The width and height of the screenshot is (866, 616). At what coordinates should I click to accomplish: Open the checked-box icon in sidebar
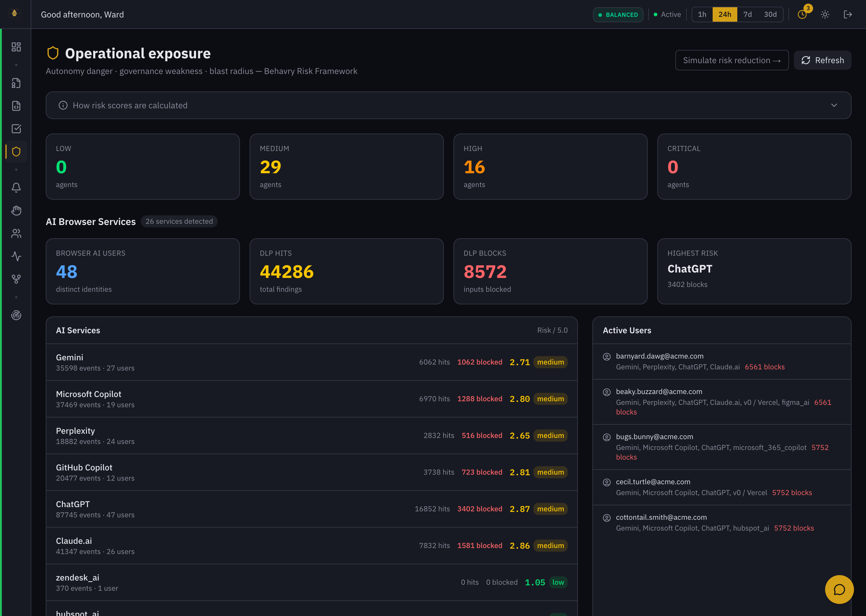click(x=16, y=129)
